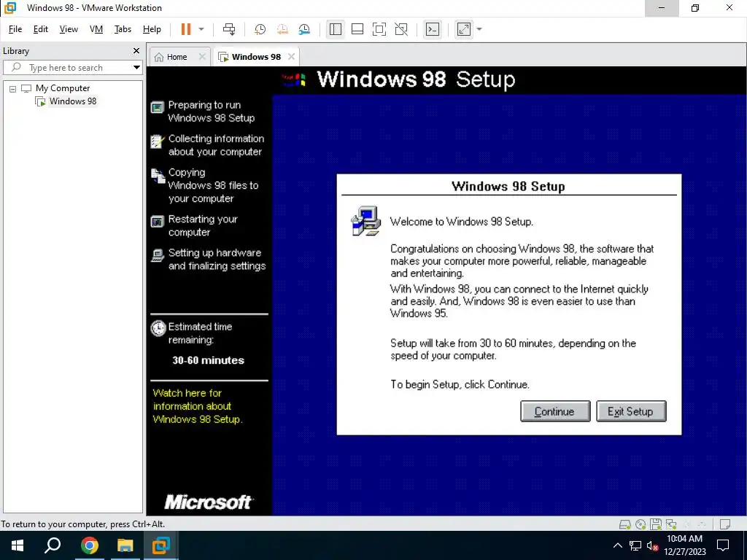747x560 pixels.
Task: Open the Tabs menu
Action: (123, 29)
